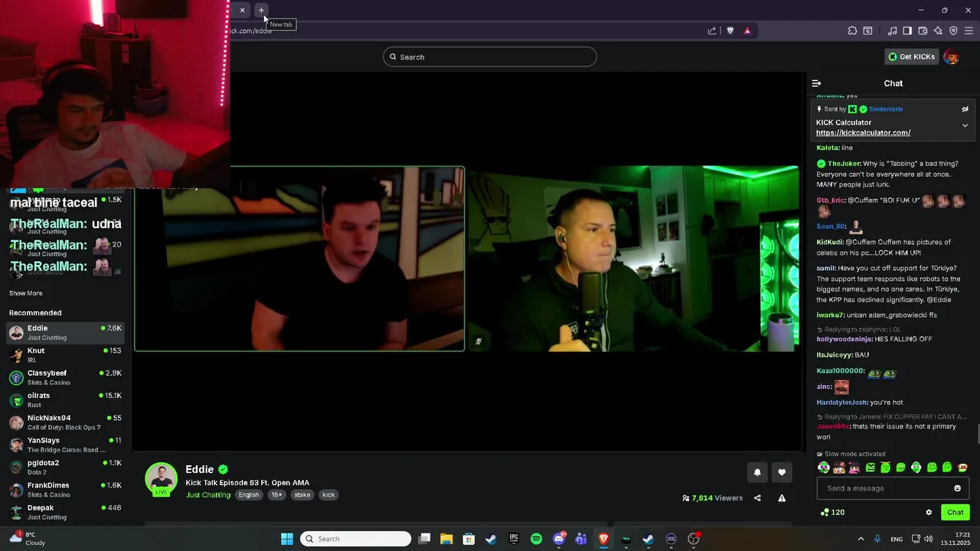Open chat settings gear icon
Viewport: 980px width, 551px height.
click(929, 513)
